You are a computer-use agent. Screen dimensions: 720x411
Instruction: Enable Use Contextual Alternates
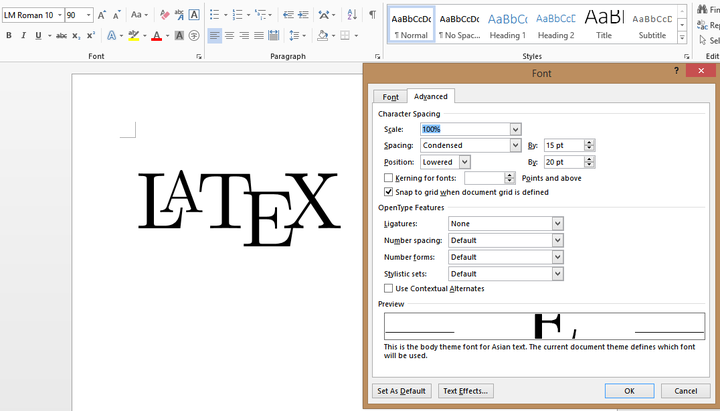pos(388,288)
